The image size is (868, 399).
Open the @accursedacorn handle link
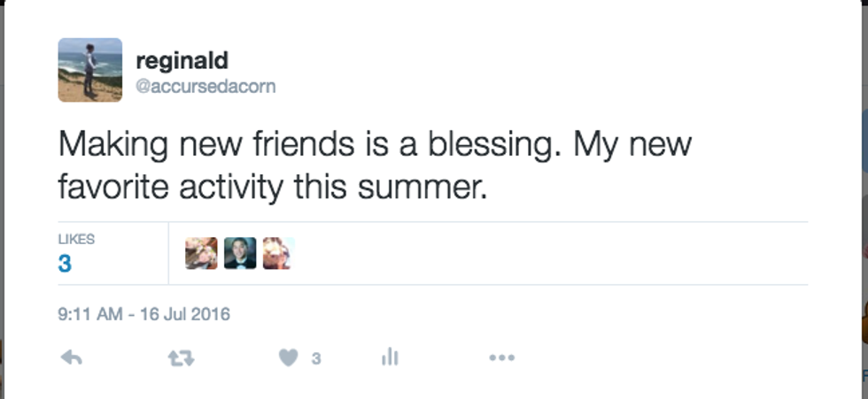tap(205, 87)
